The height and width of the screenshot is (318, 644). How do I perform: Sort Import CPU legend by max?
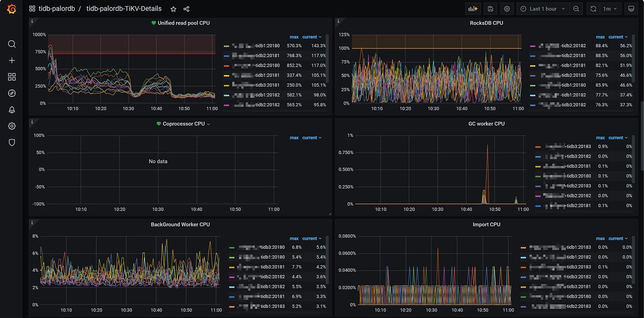(600, 238)
